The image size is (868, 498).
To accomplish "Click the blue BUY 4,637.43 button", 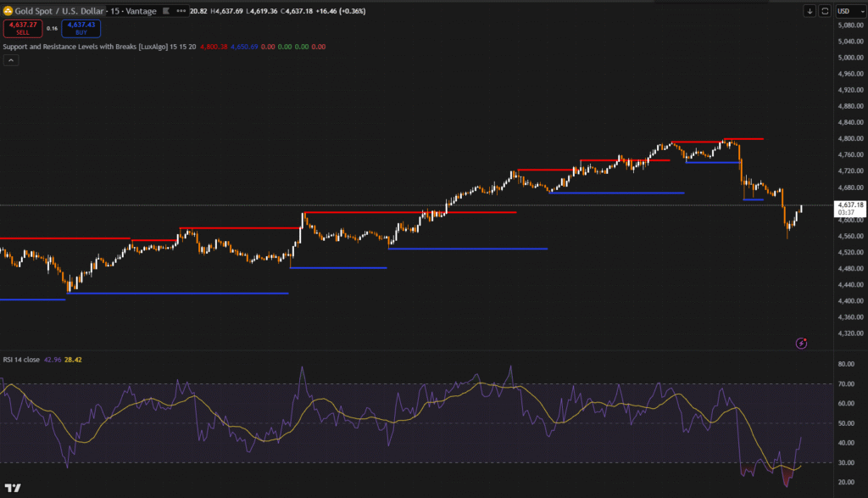I will pos(81,28).
